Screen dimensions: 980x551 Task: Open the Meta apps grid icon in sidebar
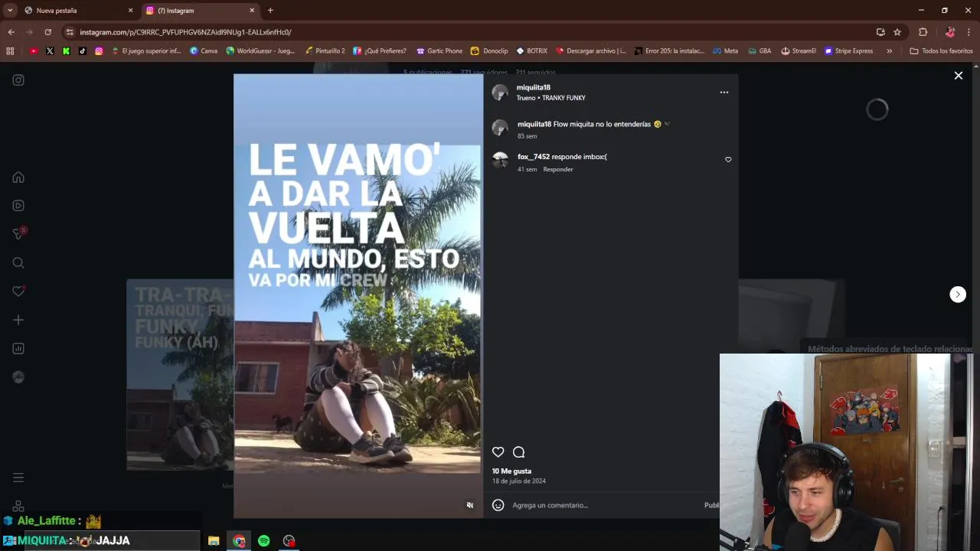(18, 506)
